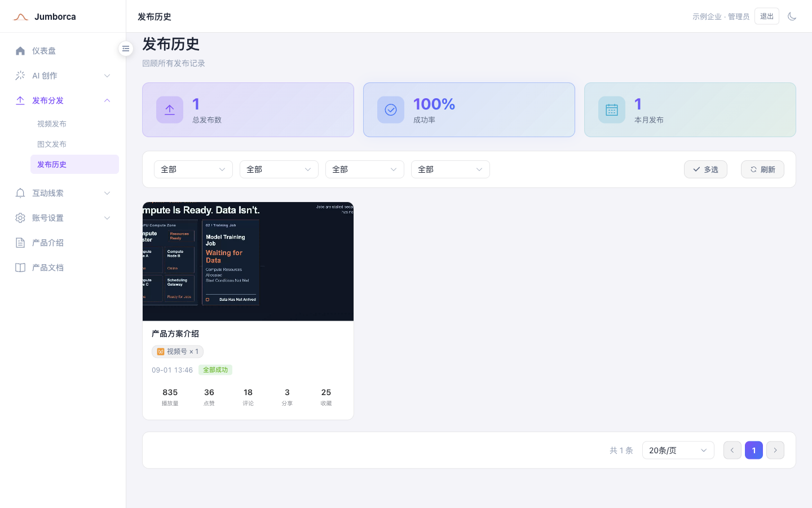812x508 pixels.
Task: Click the checkmark icon in 成功率 card
Action: point(391,110)
